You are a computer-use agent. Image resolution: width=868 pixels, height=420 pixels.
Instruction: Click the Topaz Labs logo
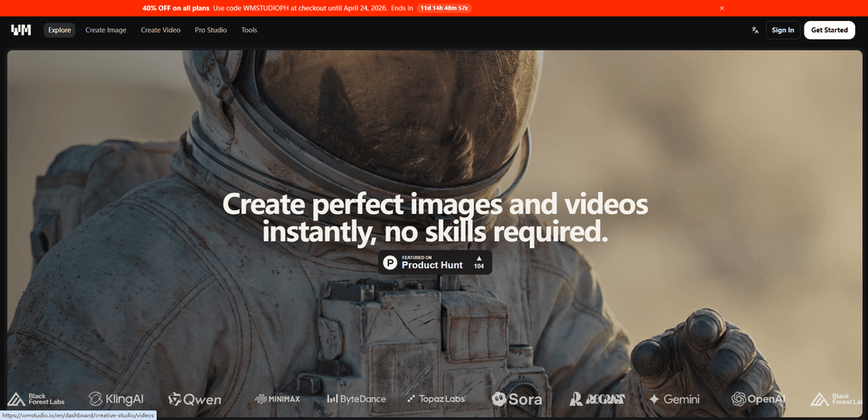point(436,399)
